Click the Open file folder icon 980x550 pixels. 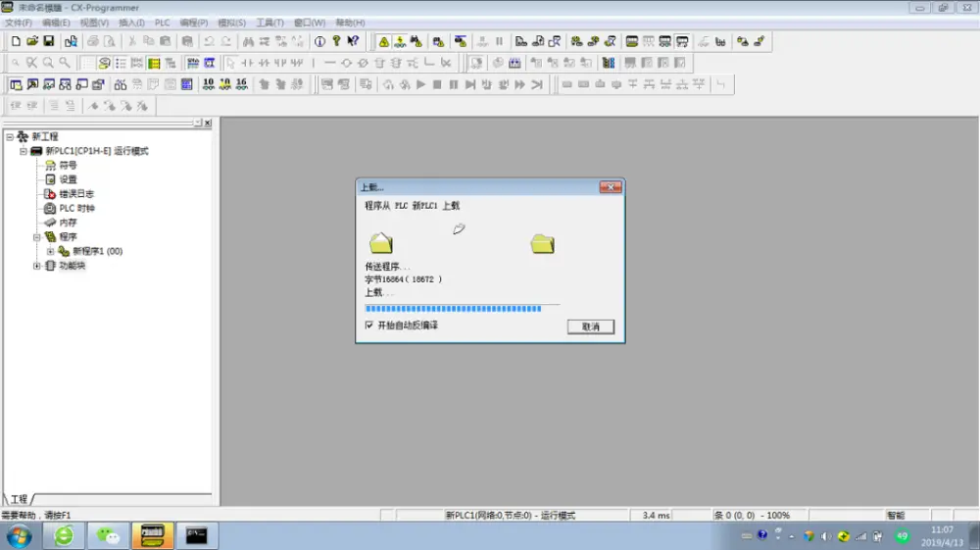32,41
